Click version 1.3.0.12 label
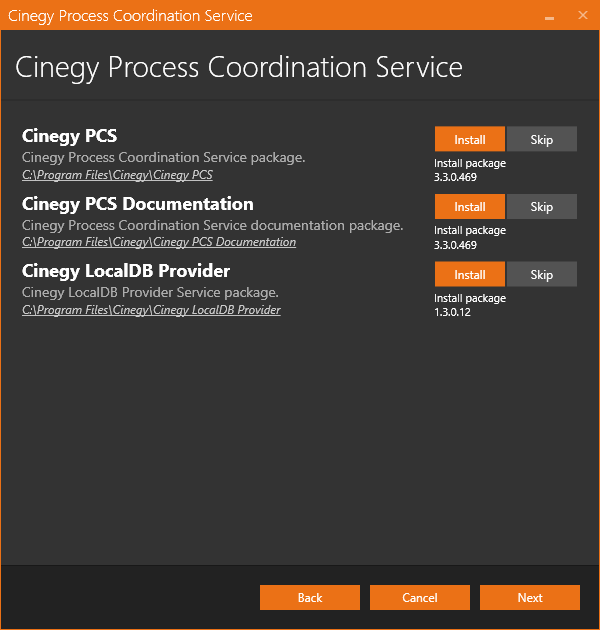The height and width of the screenshot is (630, 600). point(452,312)
